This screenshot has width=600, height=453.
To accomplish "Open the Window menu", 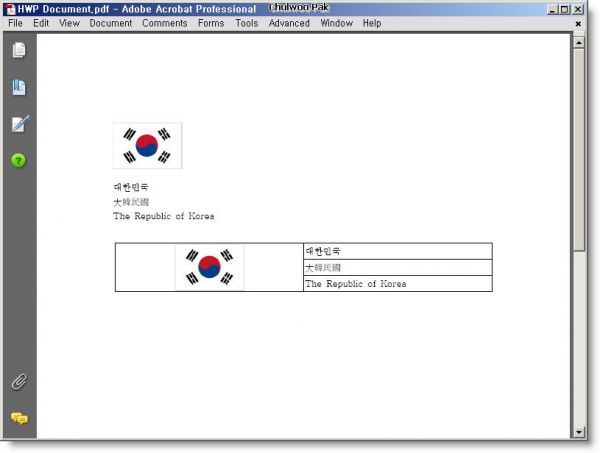I will click(336, 23).
